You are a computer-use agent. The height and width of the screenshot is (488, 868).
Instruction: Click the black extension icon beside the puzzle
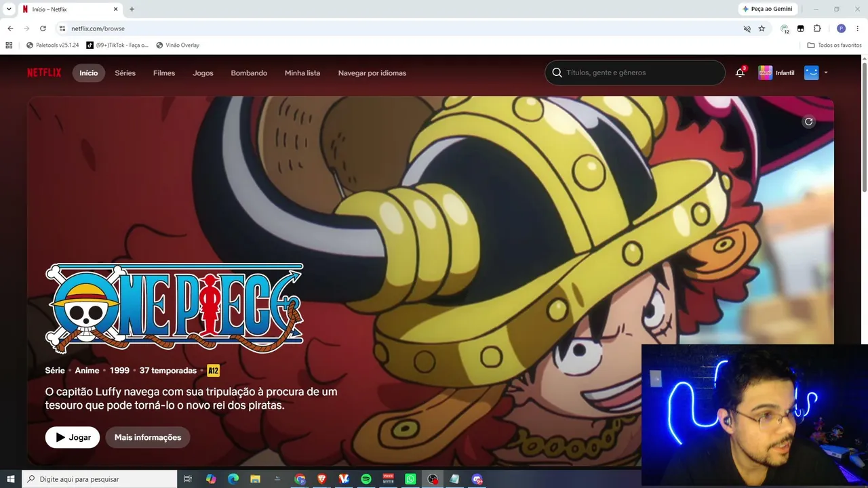coord(801,28)
